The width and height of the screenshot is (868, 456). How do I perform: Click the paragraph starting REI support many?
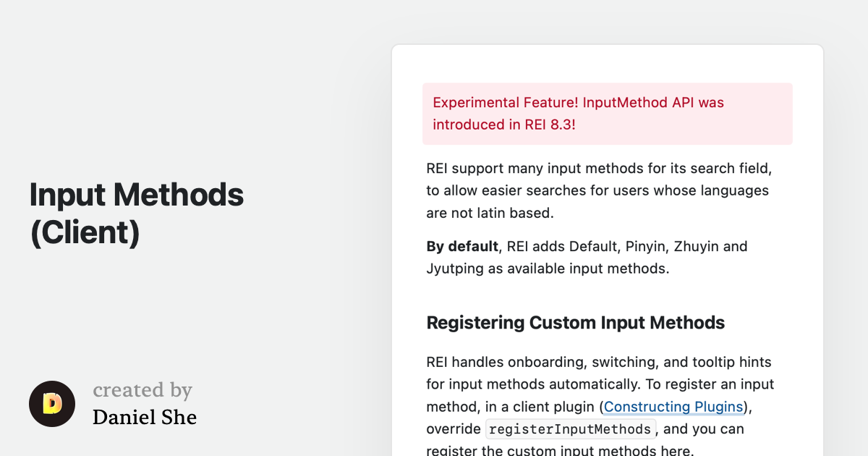[599, 191]
